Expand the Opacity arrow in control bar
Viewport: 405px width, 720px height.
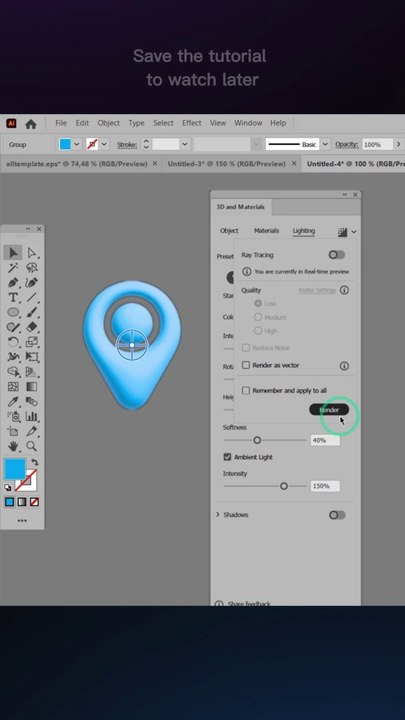click(399, 144)
